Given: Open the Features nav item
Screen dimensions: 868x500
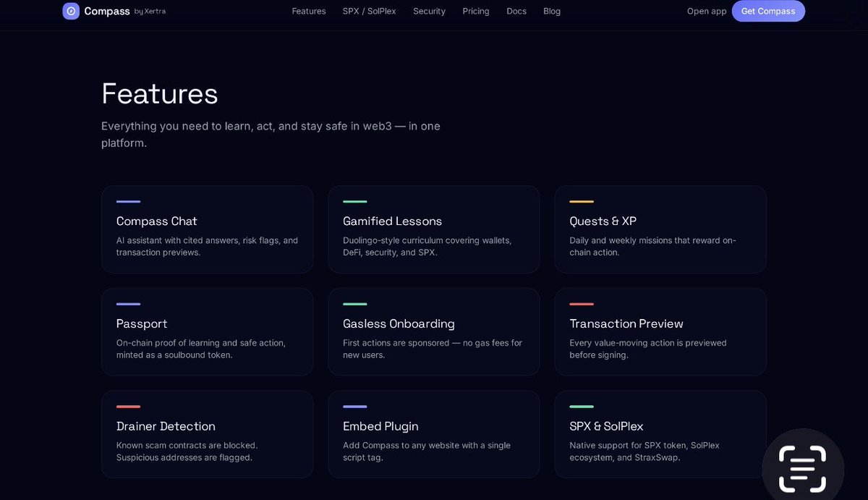Looking at the screenshot, I should click(x=309, y=11).
